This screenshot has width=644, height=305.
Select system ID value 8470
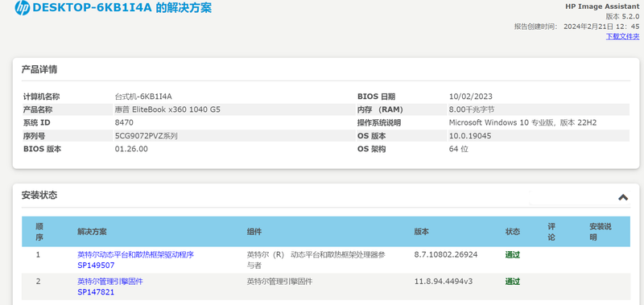pyautogui.click(x=124, y=122)
